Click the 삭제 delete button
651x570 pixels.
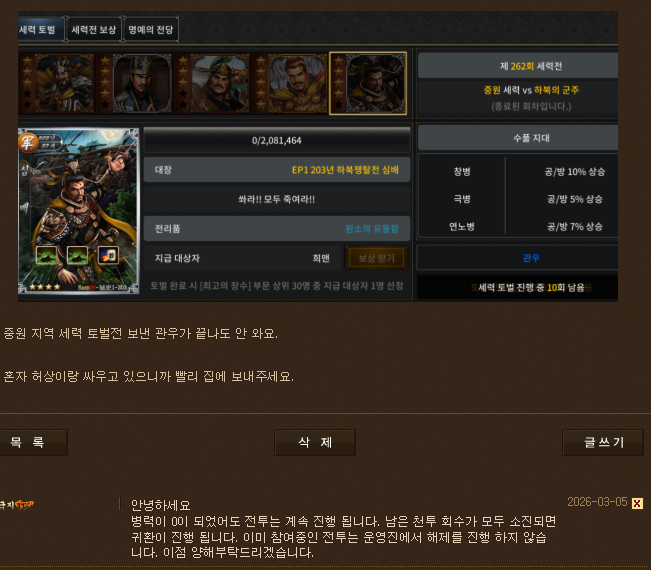315,442
